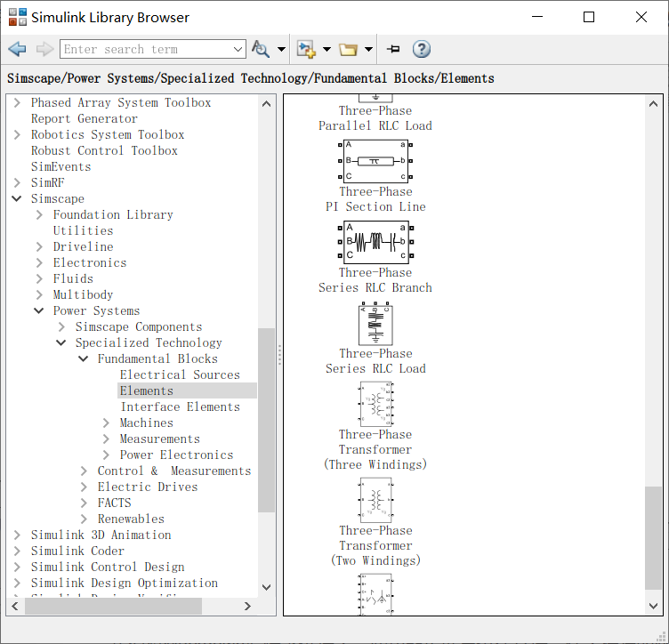The image size is (669, 644).
Task: Select the highlighted Elements library
Action: coord(187,390)
